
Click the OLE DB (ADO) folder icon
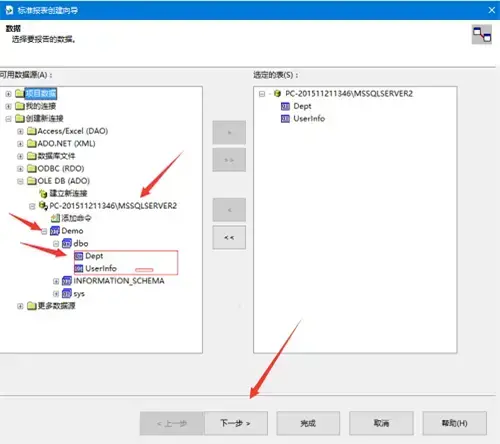(32, 181)
